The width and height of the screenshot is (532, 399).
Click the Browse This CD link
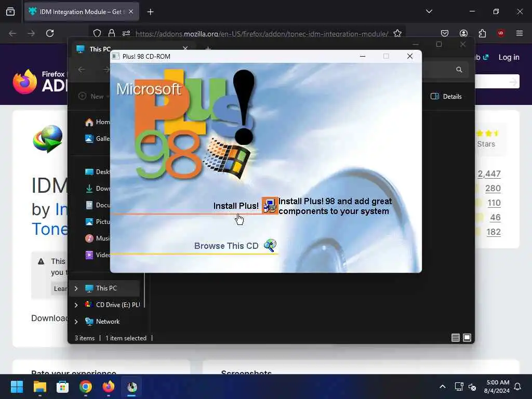click(x=227, y=246)
